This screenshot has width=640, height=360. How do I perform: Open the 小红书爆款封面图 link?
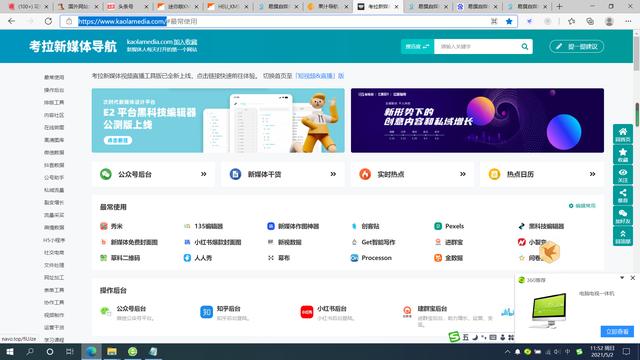pyautogui.click(x=218, y=242)
